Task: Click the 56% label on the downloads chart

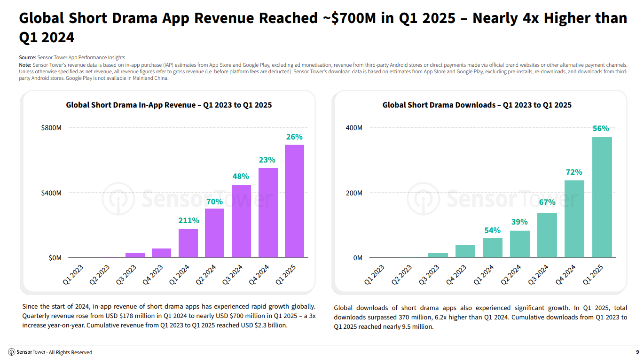Action: point(601,129)
